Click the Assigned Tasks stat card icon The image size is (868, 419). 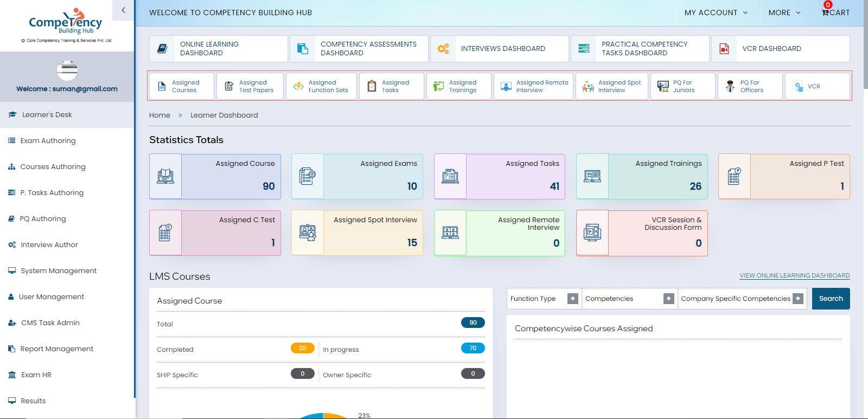[450, 176]
